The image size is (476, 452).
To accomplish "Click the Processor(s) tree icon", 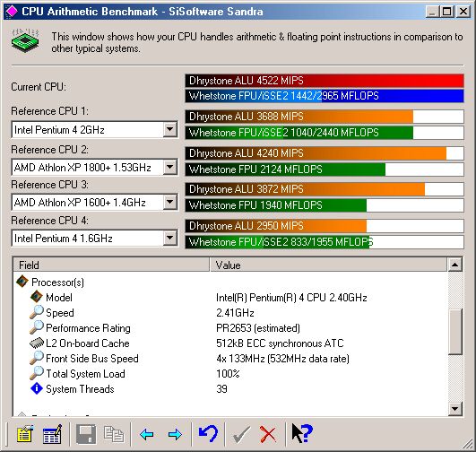I will 22,282.
